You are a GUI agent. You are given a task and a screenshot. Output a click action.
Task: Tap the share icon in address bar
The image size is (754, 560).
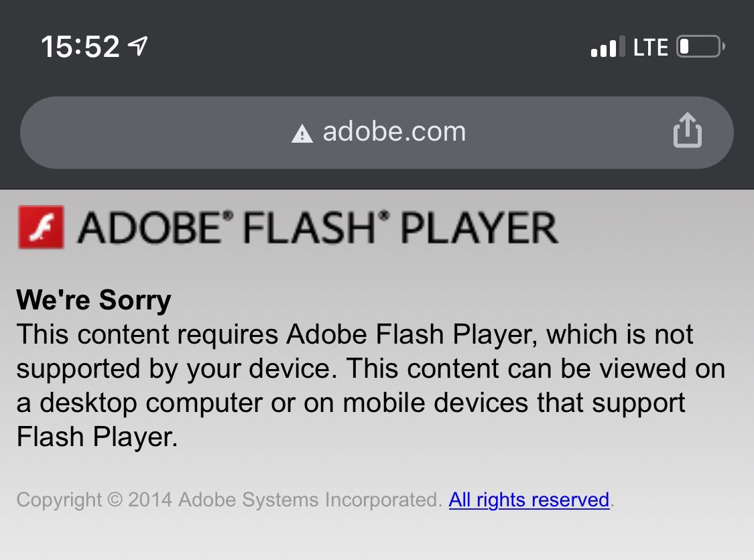[687, 130]
